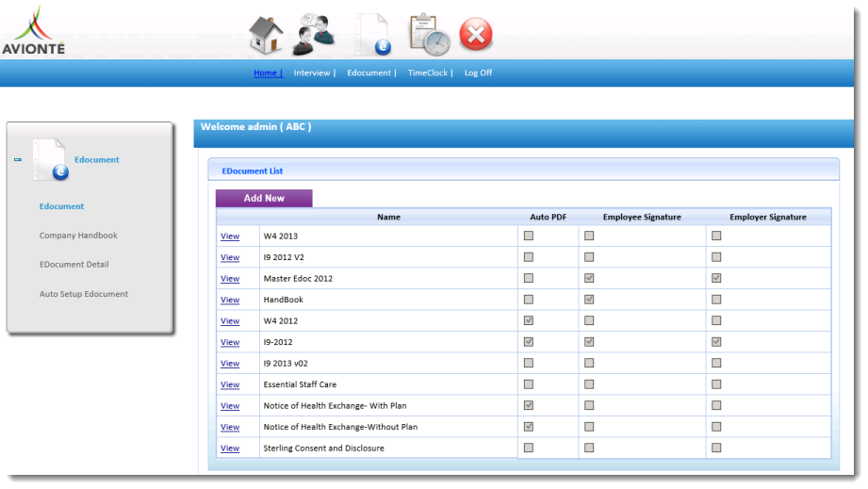Viewport: 868px width, 489px height.
Task: View the I9 2012 V2 document
Action: pos(230,257)
